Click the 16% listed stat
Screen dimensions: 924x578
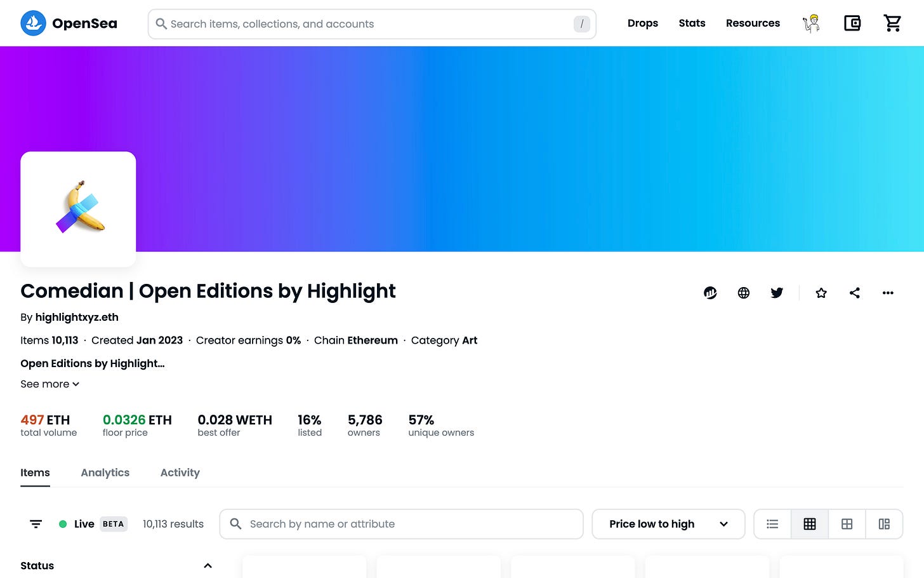[x=310, y=425]
